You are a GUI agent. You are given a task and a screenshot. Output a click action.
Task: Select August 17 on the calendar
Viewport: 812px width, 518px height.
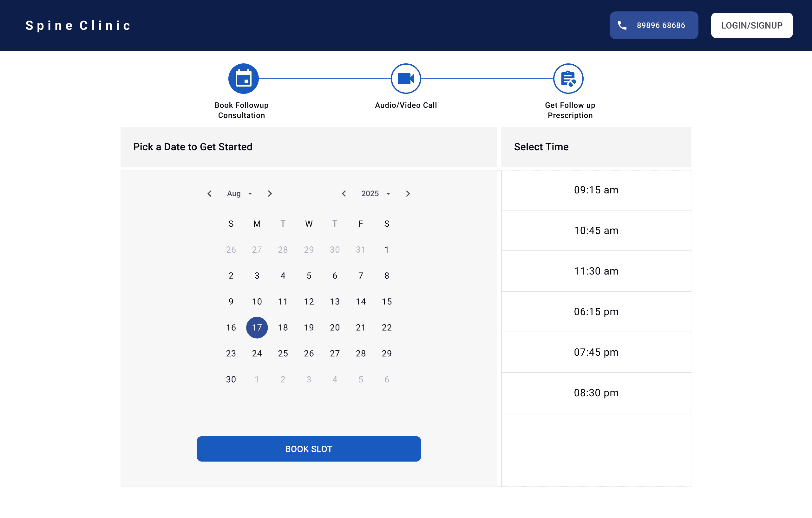[x=257, y=327]
